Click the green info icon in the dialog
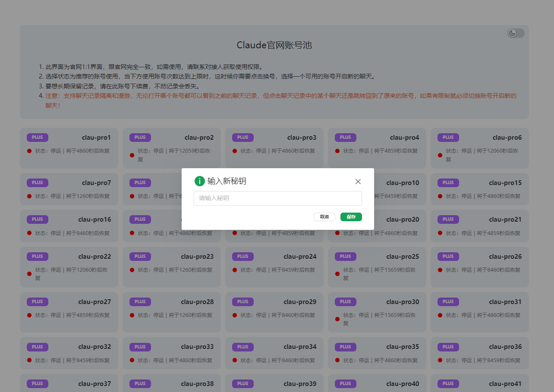 click(x=199, y=181)
